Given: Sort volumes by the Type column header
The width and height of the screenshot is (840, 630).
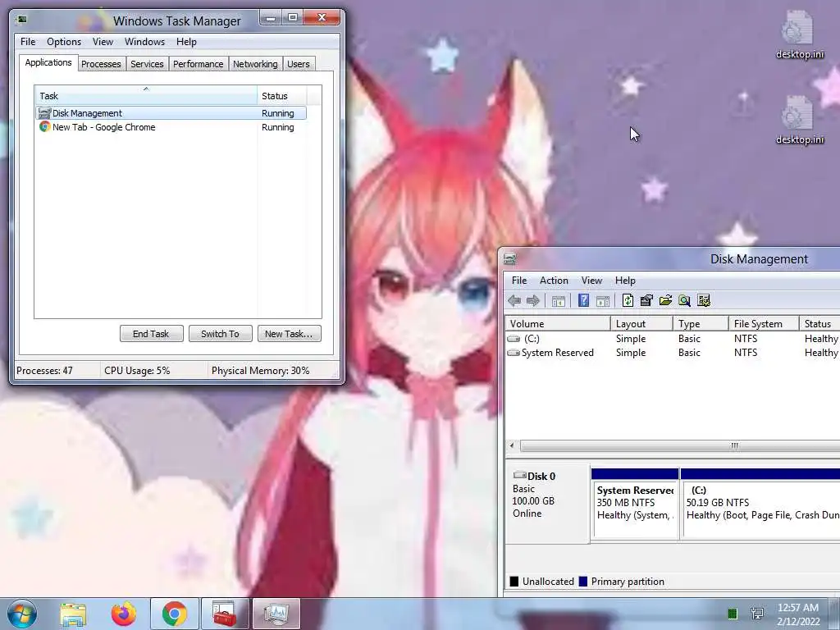Looking at the screenshot, I should click(701, 323).
